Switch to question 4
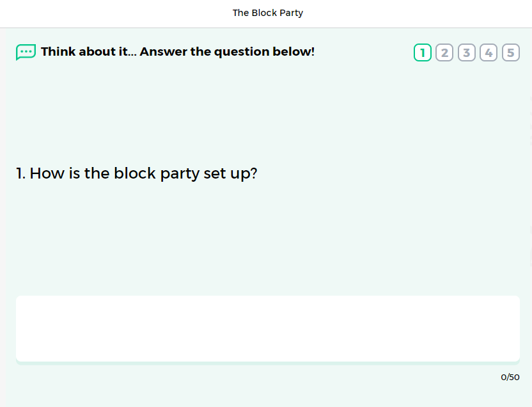The width and height of the screenshot is (532, 407). tap(489, 52)
